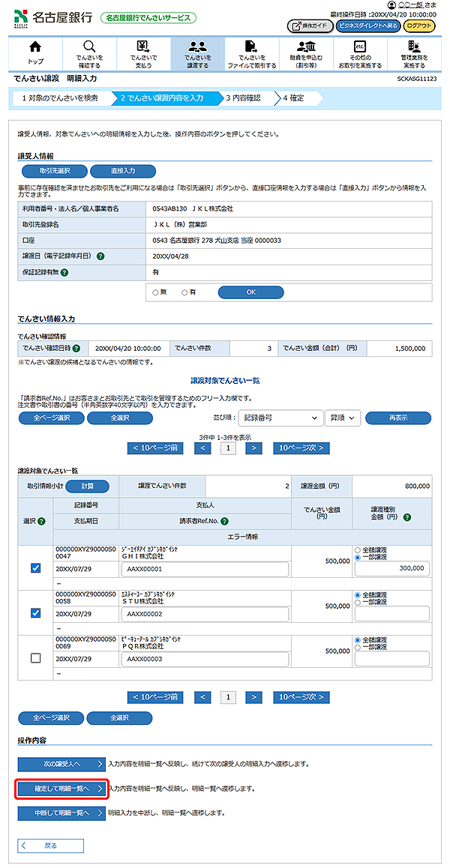450x868 pixels.
Task: Open the 記録番号 sort order dropdown
Action: pos(279,418)
